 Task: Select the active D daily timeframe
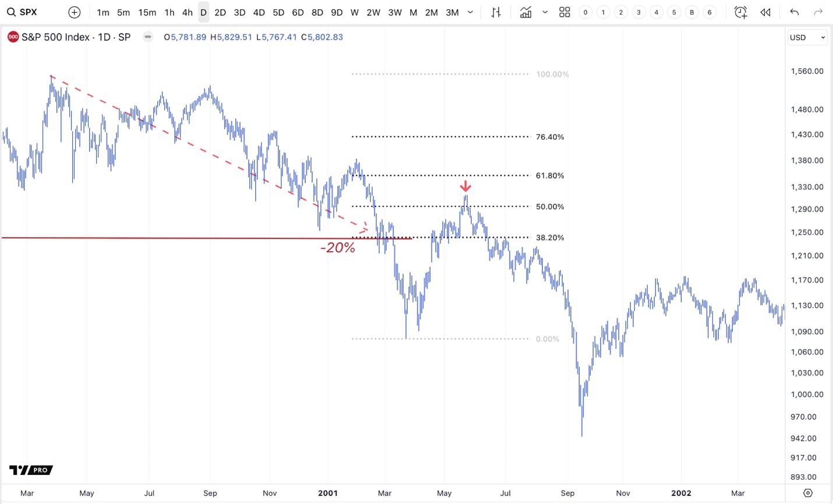point(203,12)
